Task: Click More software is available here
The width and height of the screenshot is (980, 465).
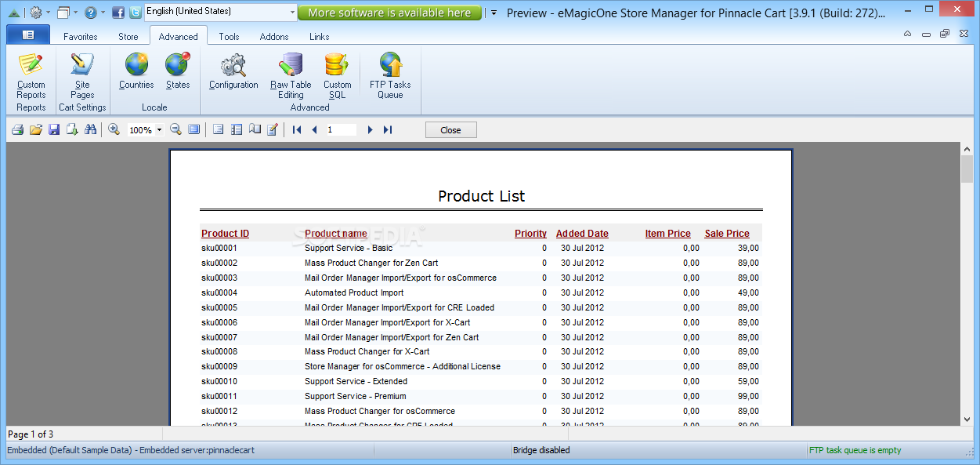Action: point(389,13)
